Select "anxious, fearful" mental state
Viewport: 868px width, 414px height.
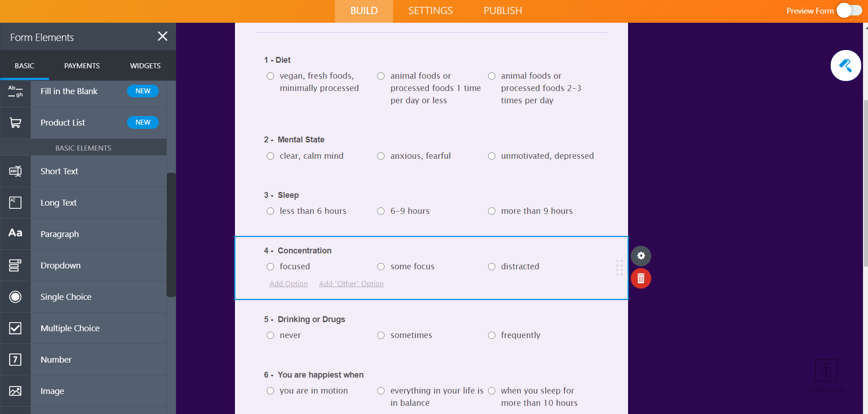tap(381, 156)
